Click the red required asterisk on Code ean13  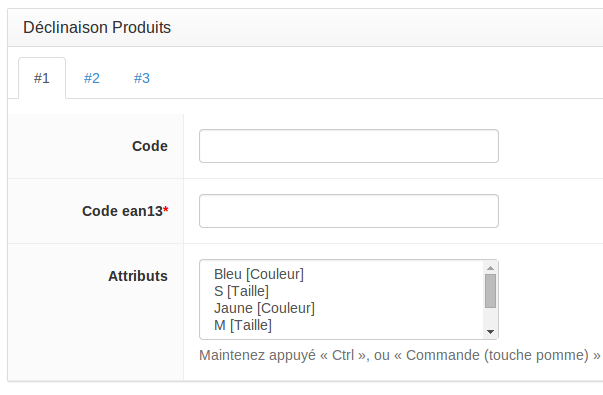166,209
